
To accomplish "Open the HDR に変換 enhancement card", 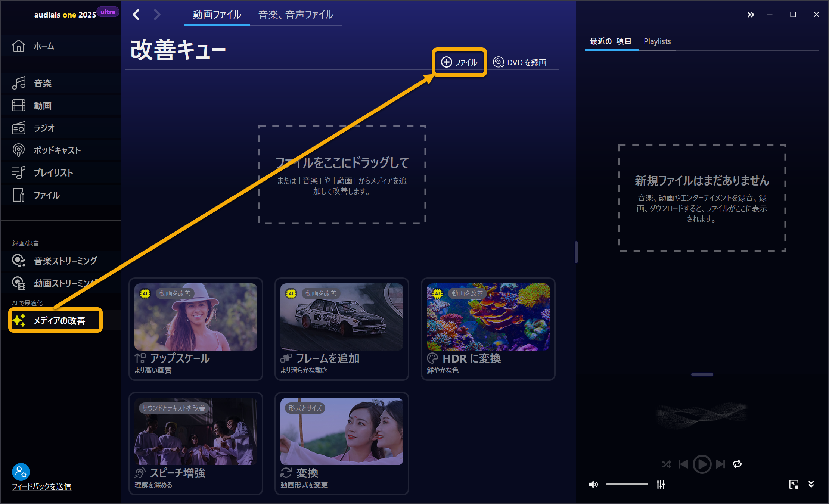I will point(488,329).
